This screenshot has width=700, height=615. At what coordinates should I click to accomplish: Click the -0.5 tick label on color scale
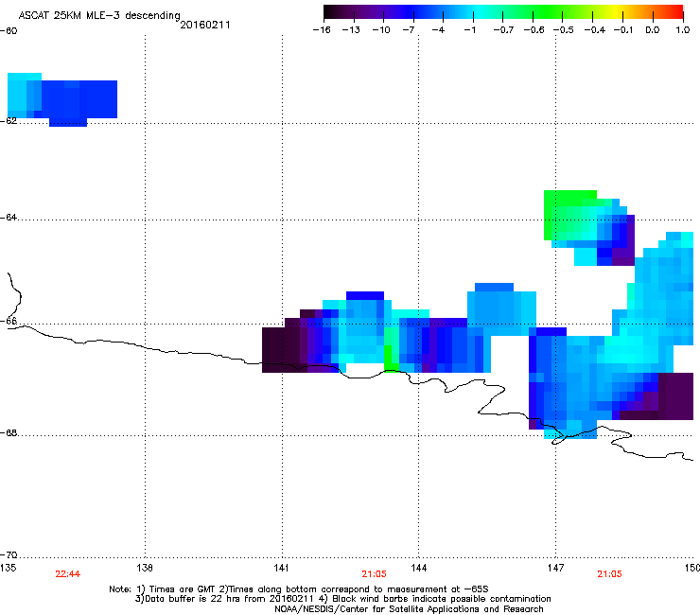564,30
